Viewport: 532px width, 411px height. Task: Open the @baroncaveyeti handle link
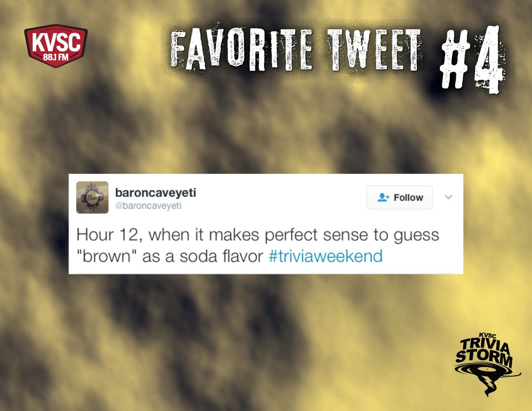tap(148, 206)
